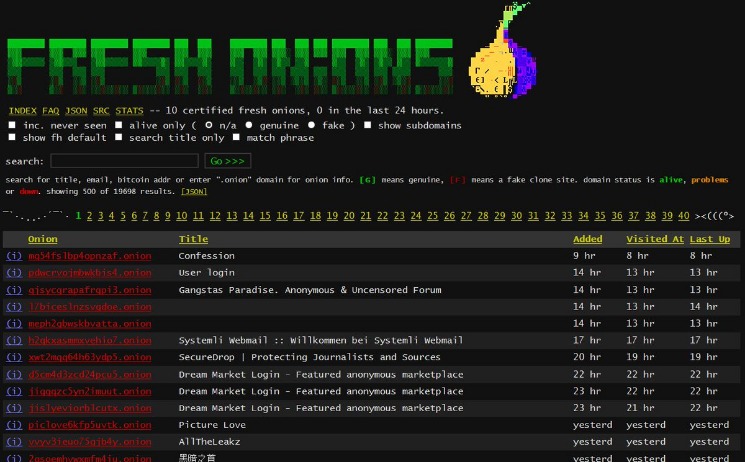Check the search title only option

point(118,137)
